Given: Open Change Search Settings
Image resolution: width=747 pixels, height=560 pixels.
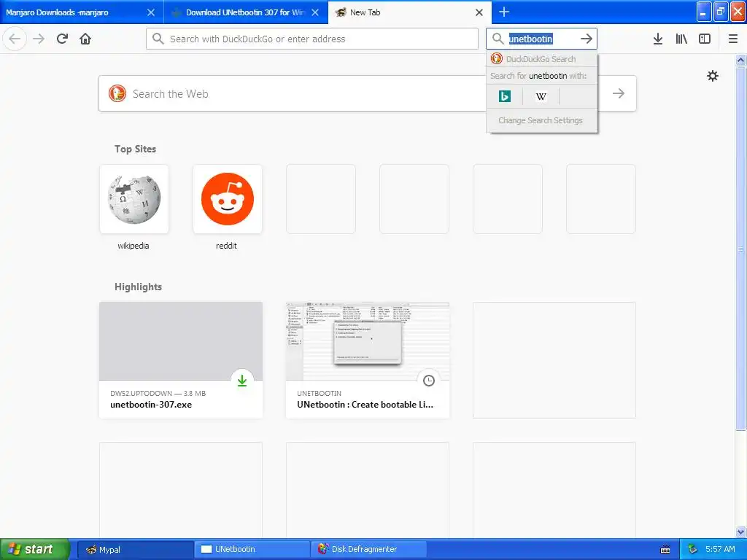Looking at the screenshot, I should click(x=541, y=120).
